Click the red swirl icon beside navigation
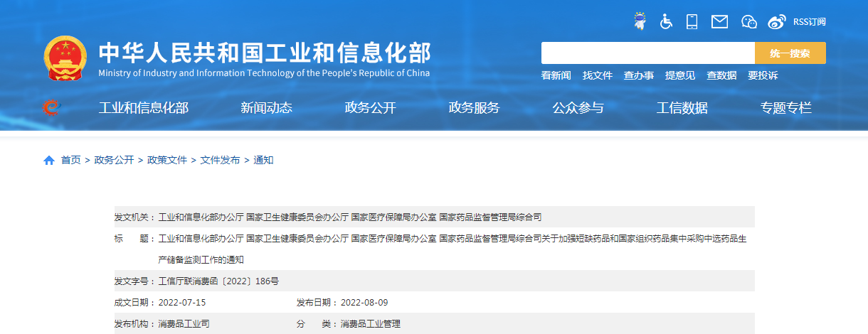The width and height of the screenshot is (868, 334). tap(51, 108)
